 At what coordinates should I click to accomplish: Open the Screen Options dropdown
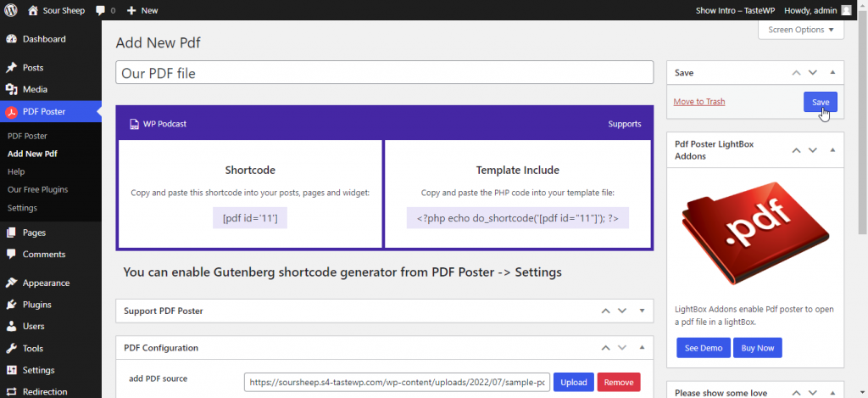click(x=801, y=30)
